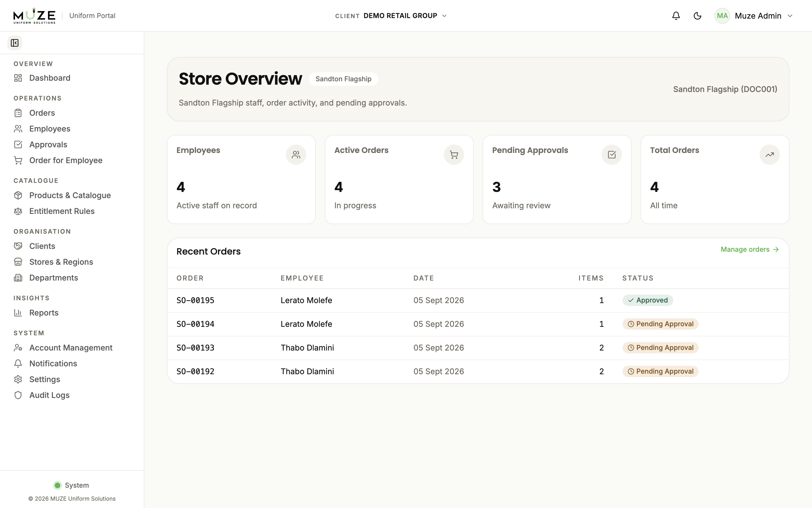Click the Pending Approvals count 3
Viewport: 812px width, 508px height.
tap(497, 187)
